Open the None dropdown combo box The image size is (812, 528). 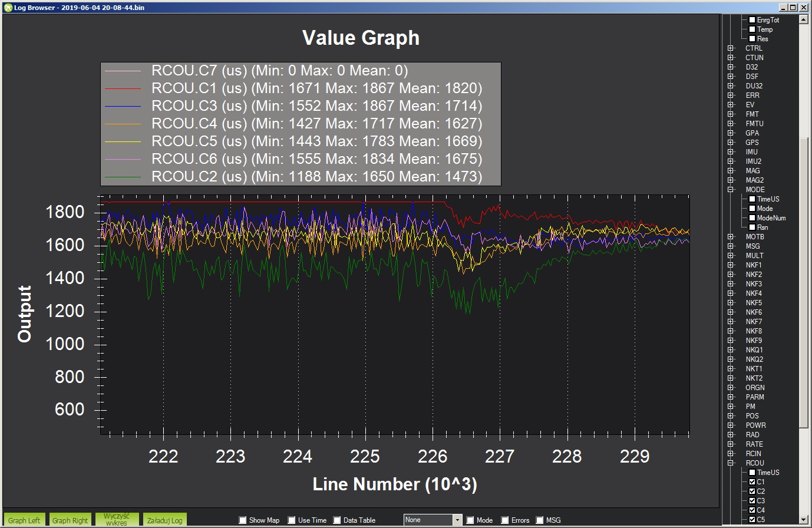[433, 520]
